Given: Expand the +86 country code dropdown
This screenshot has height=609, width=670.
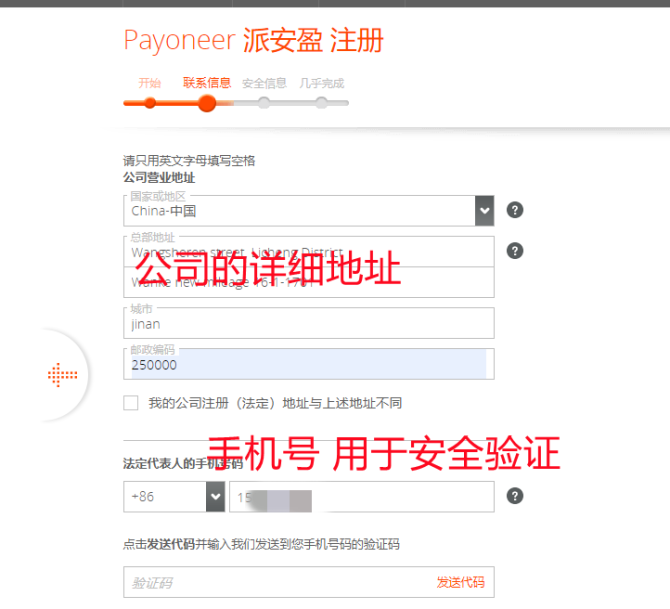Looking at the screenshot, I should coord(215,496).
